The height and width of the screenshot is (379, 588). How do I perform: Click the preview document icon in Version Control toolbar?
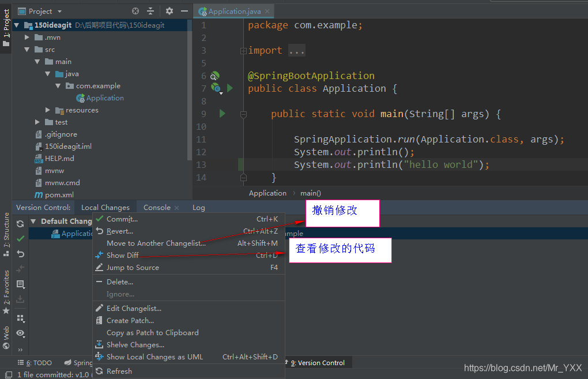click(x=20, y=284)
